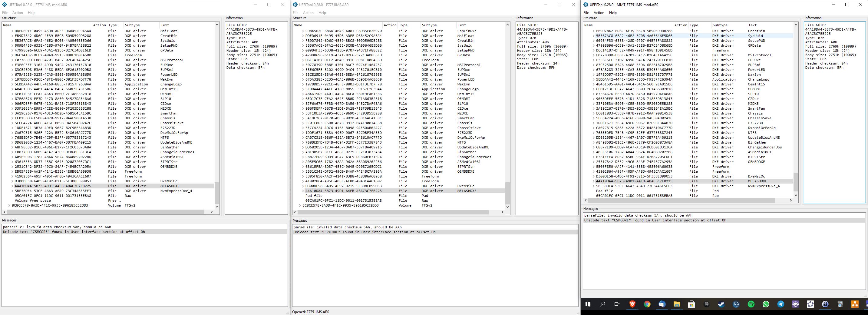Open Telegram from the taskbar
This screenshot has height=315, width=868.
(x=781, y=304)
